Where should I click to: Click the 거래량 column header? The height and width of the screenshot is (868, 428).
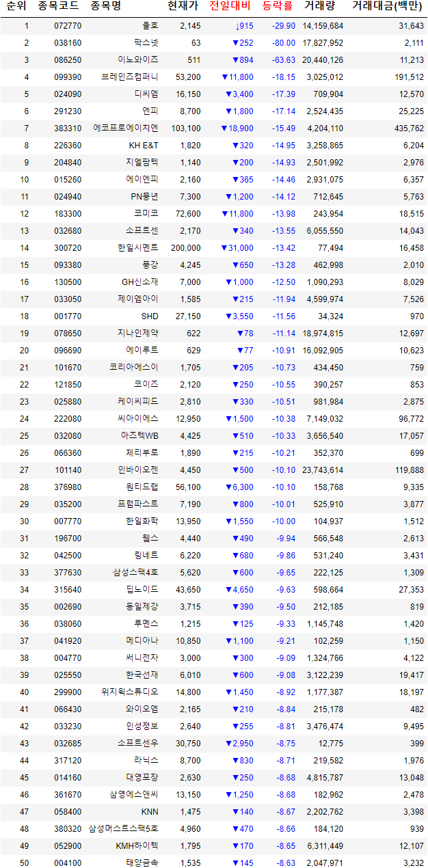pyautogui.click(x=319, y=8)
